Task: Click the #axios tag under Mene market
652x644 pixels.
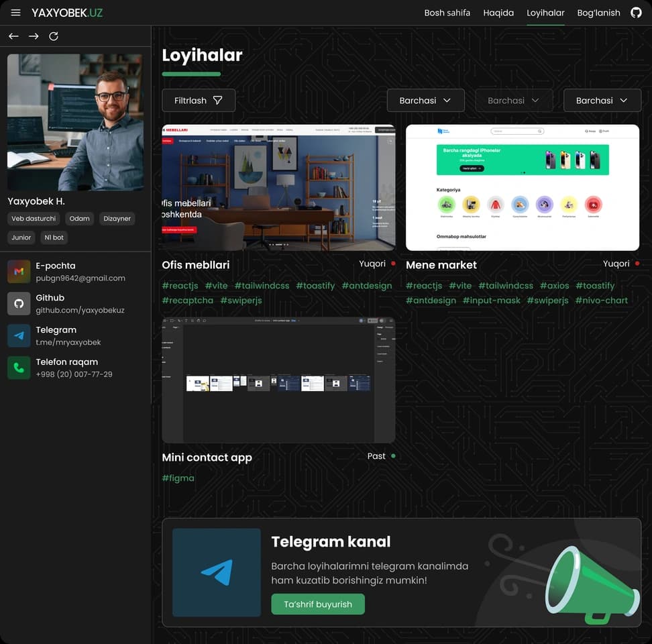Action: pyautogui.click(x=554, y=286)
